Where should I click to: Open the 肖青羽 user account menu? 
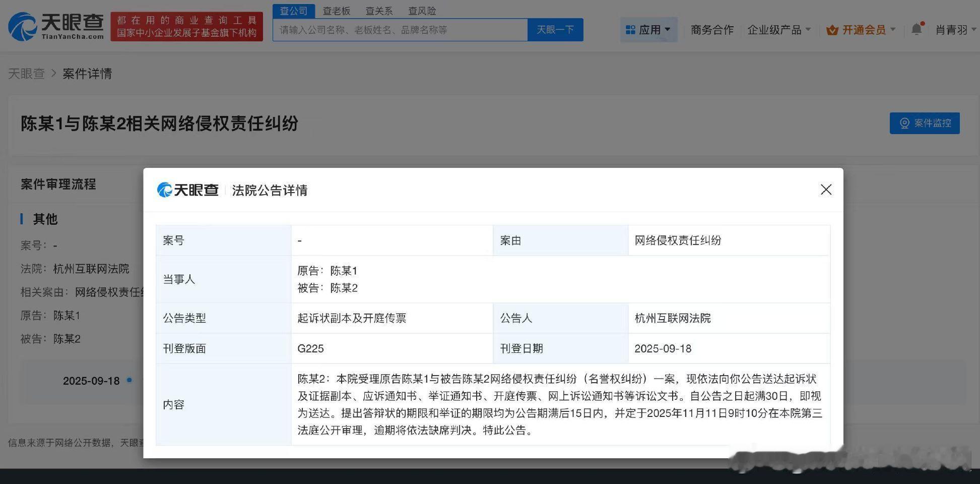(x=956, y=30)
